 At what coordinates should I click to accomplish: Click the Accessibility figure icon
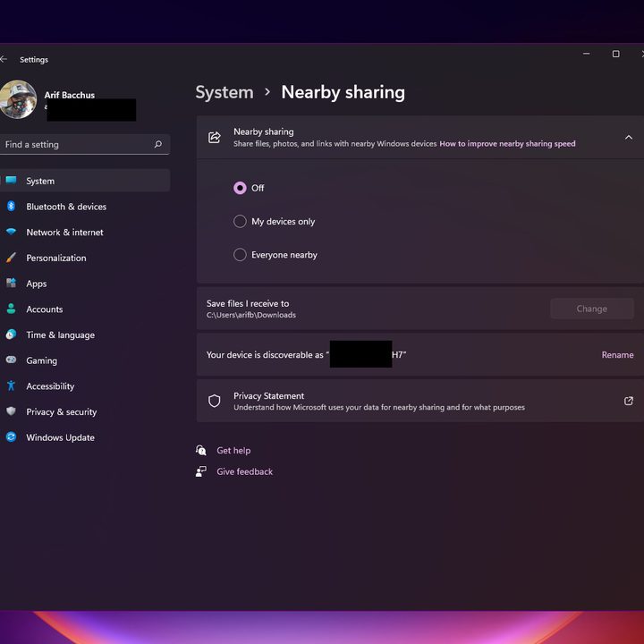[11, 386]
